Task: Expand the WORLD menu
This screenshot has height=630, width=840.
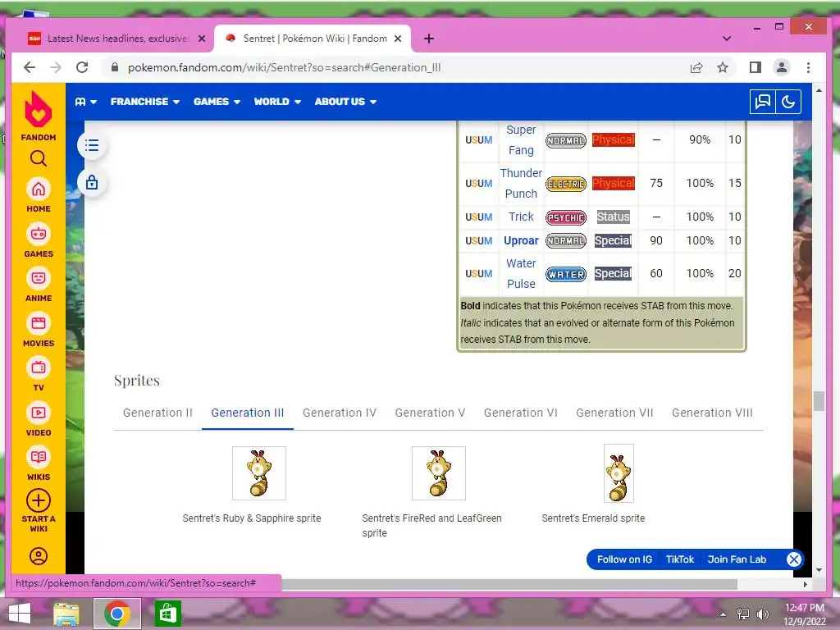Action: coord(277,102)
